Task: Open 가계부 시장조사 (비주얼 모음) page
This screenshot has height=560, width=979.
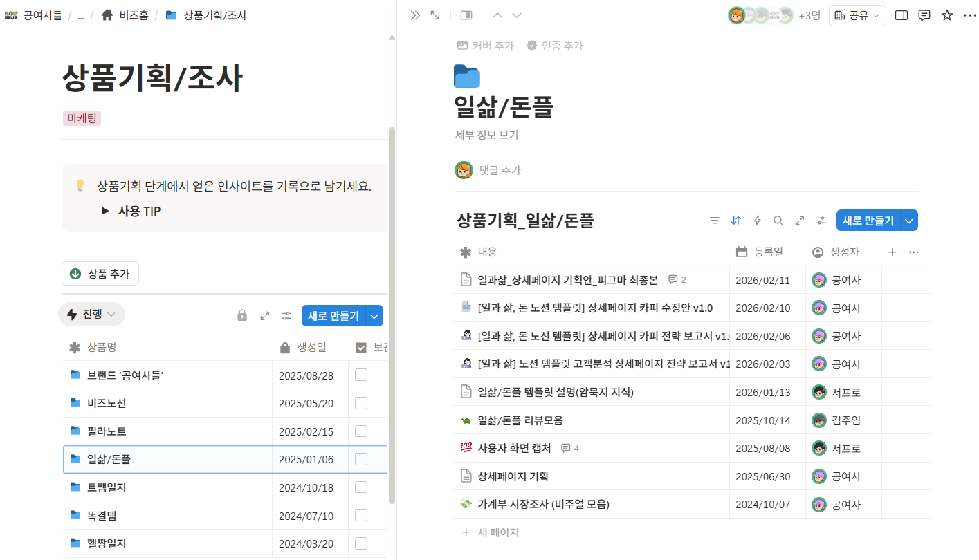Action: [543, 504]
